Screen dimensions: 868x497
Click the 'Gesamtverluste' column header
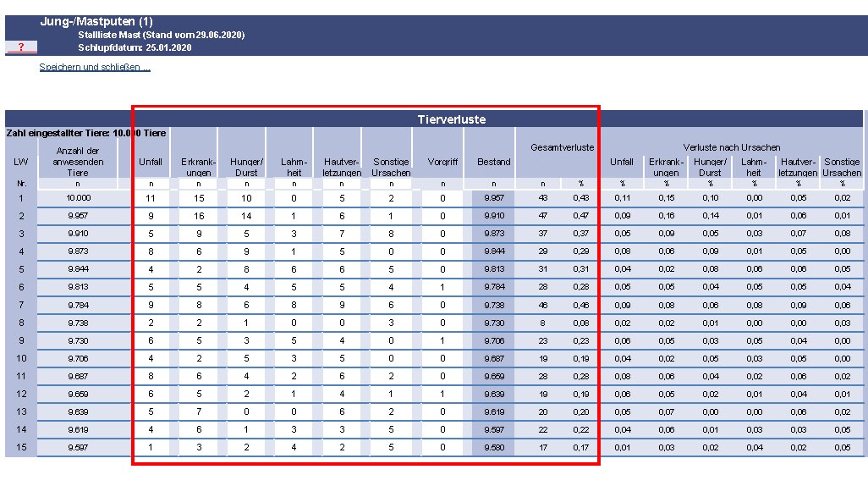pyautogui.click(x=562, y=147)
